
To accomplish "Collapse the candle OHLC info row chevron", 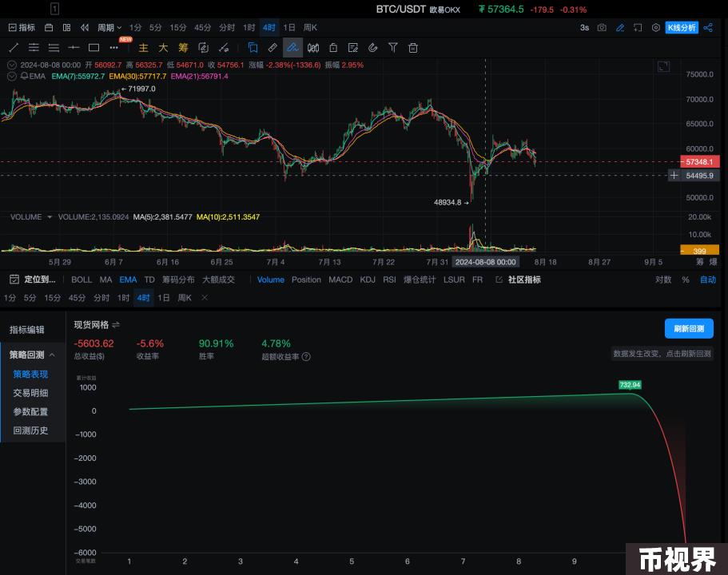I will (x=12, y=65).
